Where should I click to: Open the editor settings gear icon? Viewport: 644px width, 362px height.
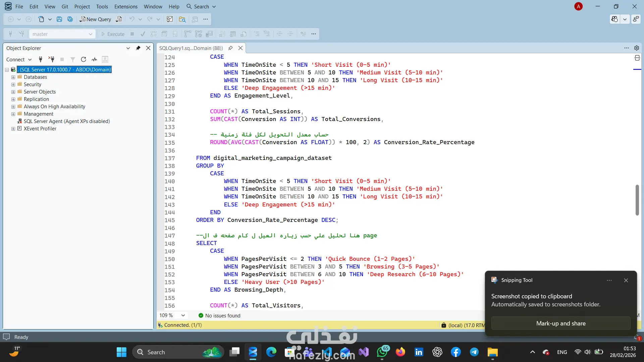[x=636, y=48]
